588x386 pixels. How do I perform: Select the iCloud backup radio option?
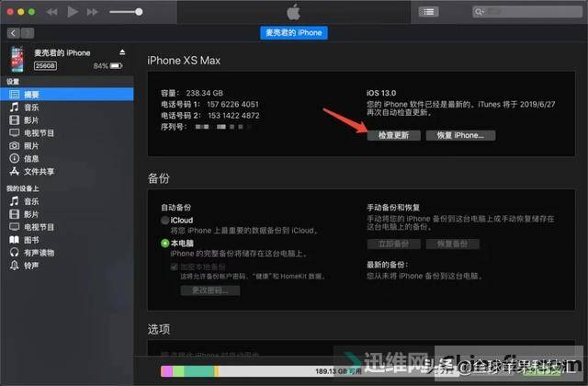tap(165, 221)
